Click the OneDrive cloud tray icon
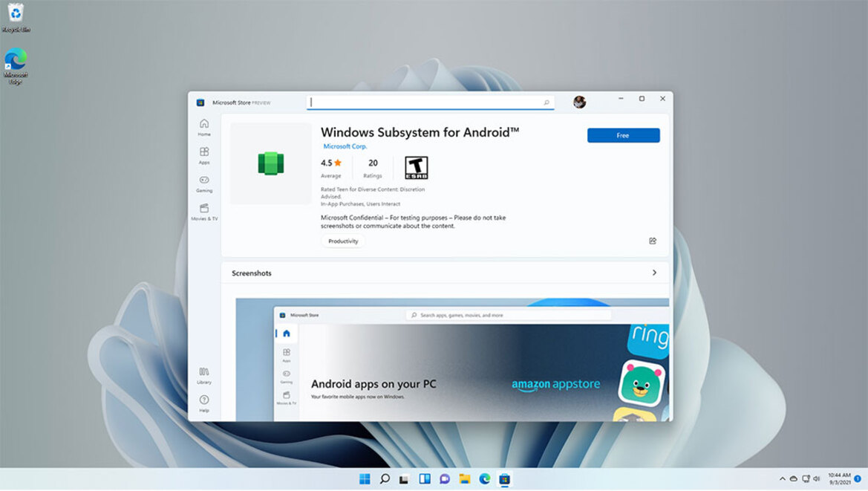The height and width of the screenshot is (491, 868). [x=793, y=479]
